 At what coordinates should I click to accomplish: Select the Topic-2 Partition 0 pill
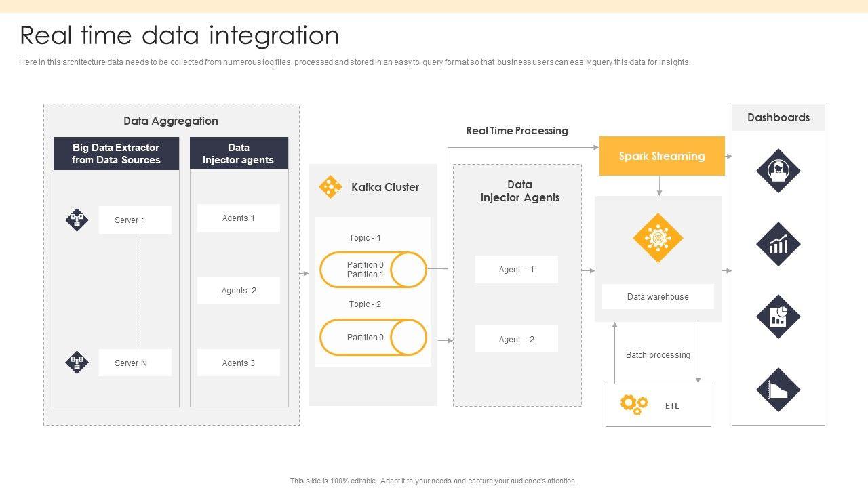[373, 337]
